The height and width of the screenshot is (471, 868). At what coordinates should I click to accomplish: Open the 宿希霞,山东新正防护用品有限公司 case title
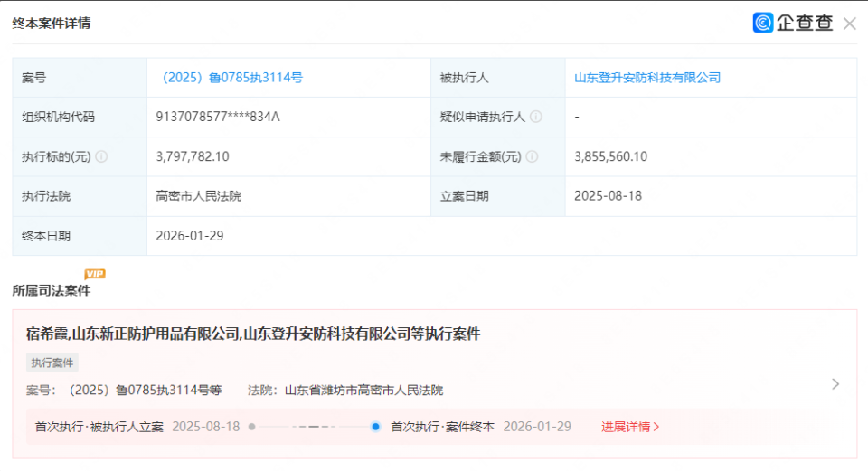point(253,334)
